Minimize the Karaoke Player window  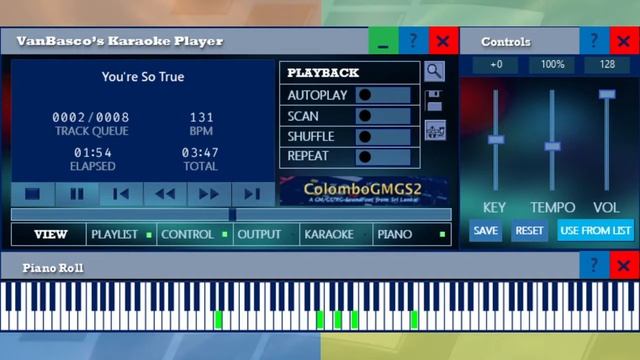[383, 40]
